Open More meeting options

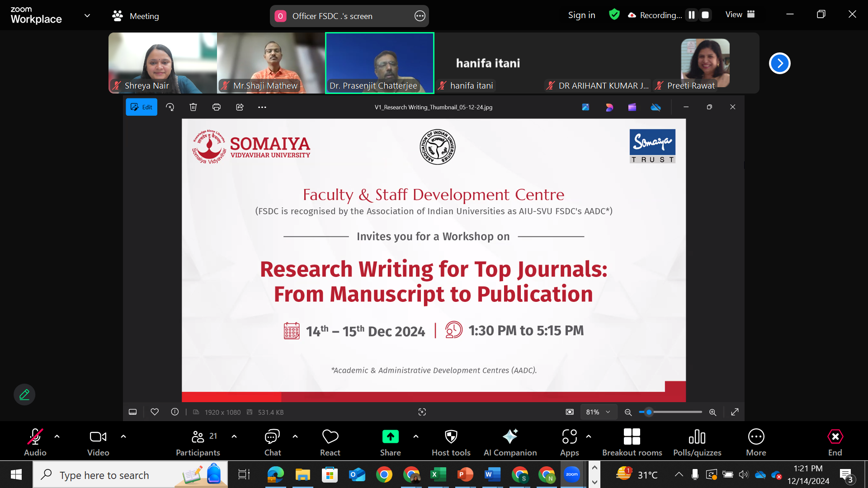(756, 442)
